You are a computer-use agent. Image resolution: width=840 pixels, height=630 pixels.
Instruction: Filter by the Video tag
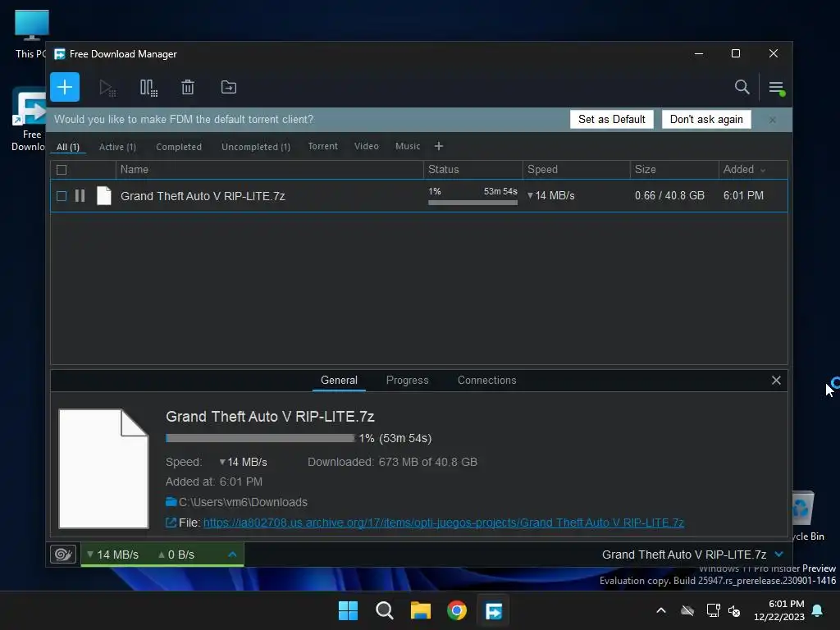point(367,146)
